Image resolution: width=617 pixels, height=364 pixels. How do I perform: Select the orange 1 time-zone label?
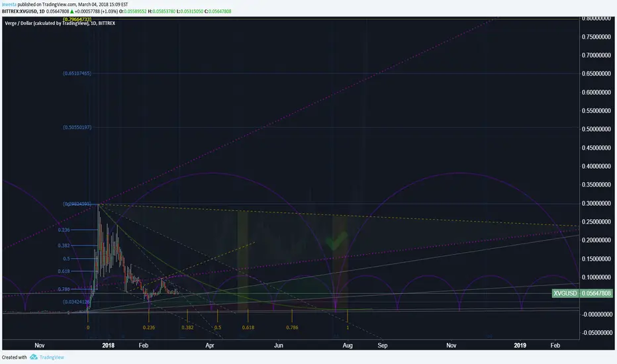tap(348, 328)
